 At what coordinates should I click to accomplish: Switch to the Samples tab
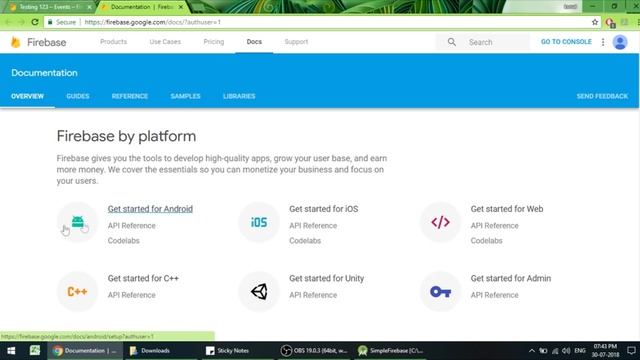click(185, 96)
